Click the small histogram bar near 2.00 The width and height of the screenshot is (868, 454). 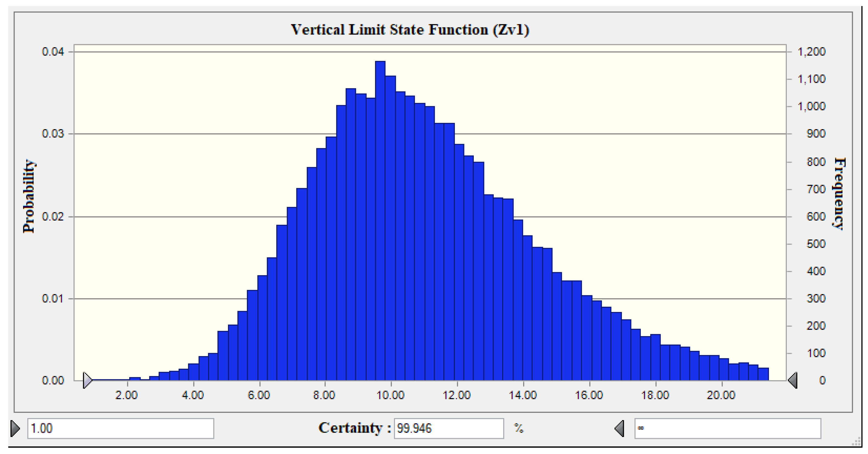[135, 379]
